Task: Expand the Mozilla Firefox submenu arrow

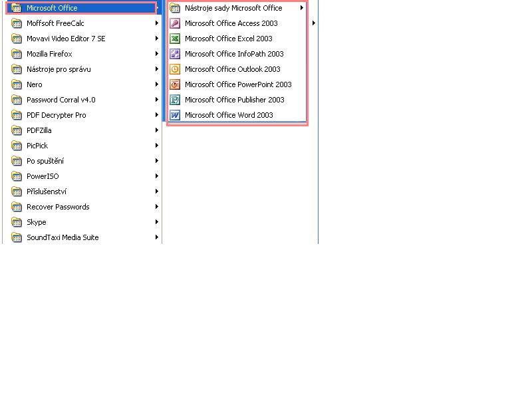Action: 157,53
